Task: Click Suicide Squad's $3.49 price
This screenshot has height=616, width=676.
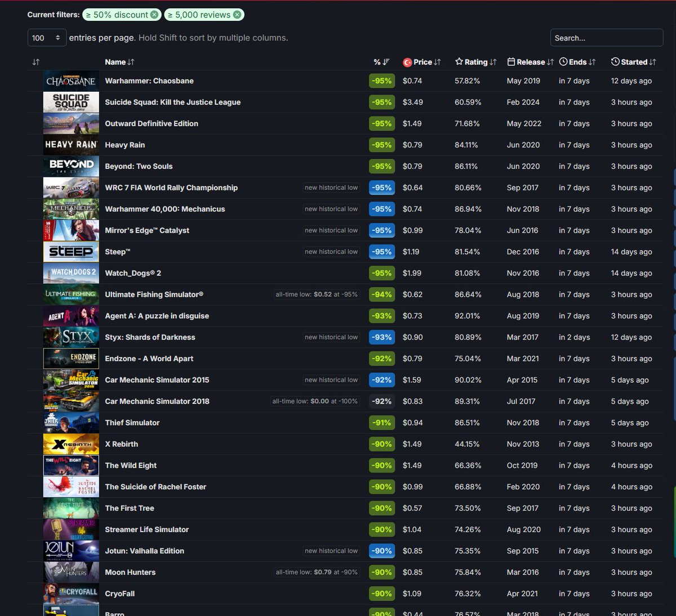Action: point(413,102)
